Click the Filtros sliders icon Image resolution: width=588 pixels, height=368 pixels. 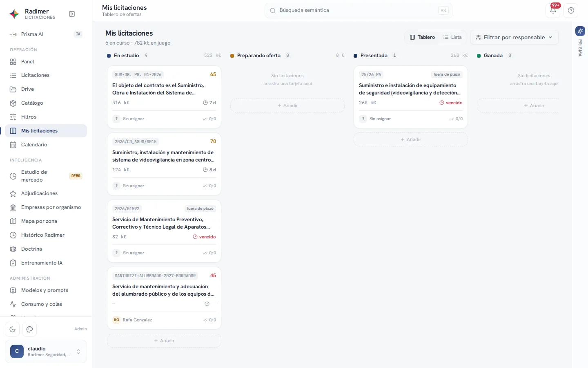[13, 117]
